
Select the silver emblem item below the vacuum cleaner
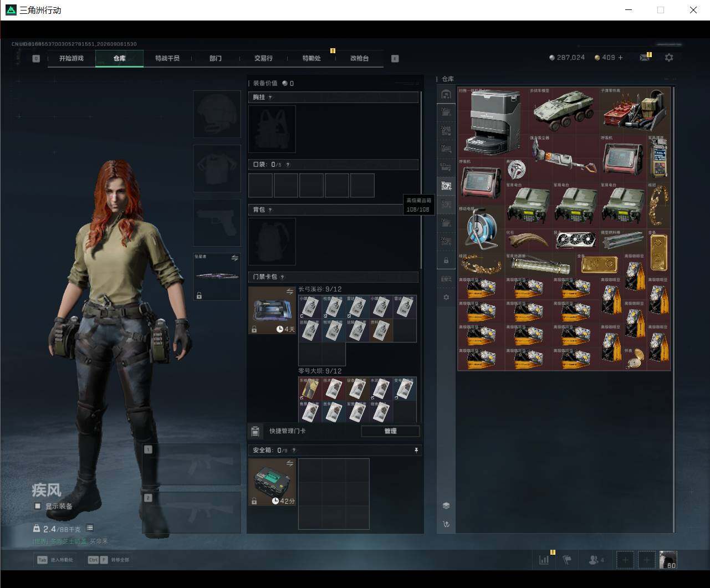click(516, 169)
